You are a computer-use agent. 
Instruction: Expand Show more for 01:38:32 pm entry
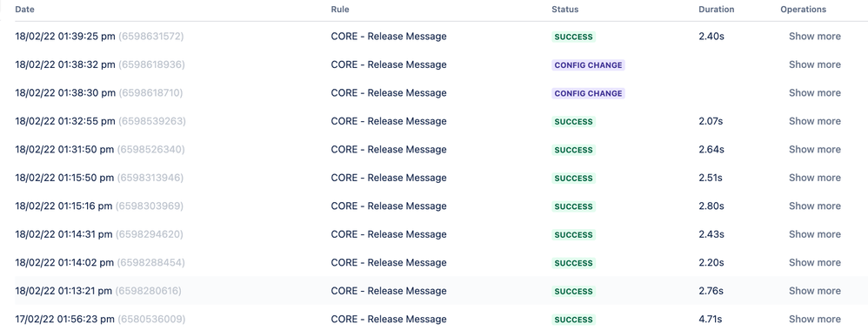coord(814,64)
